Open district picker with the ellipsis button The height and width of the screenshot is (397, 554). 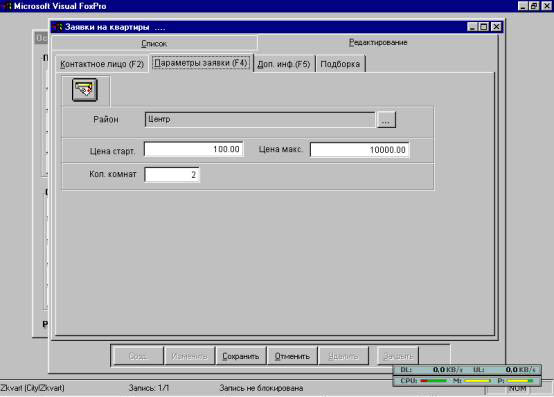pyautogui.click(x=387, y=120)
